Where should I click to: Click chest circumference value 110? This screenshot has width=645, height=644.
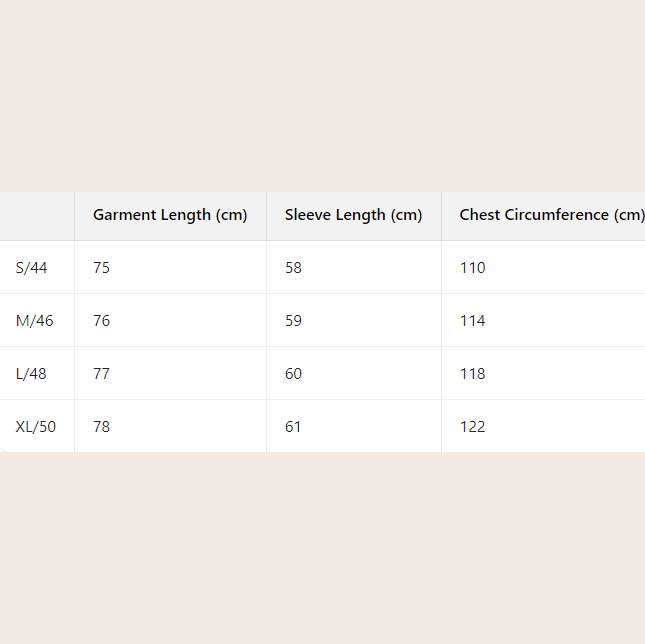tap(472, 268)
